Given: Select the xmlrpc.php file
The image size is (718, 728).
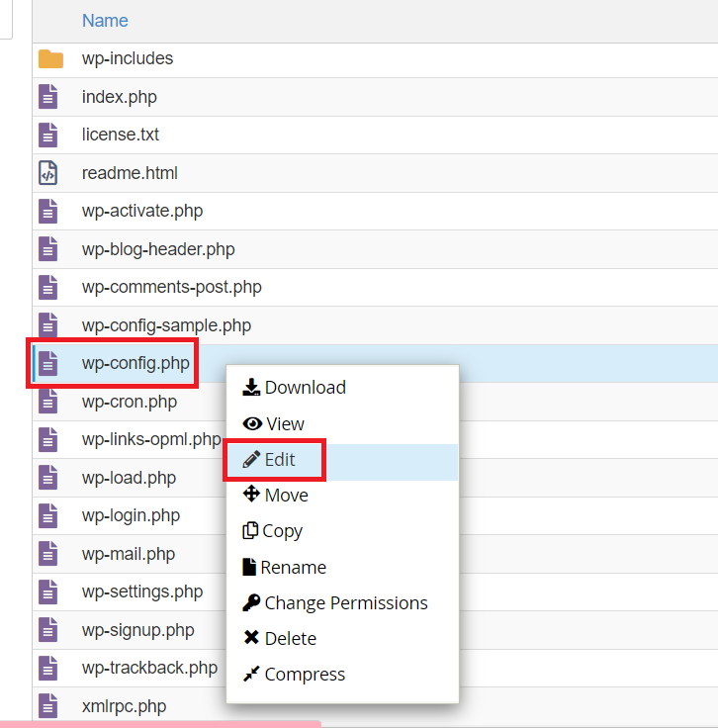Looking at the screenshot, I should [x=124, y=706].
